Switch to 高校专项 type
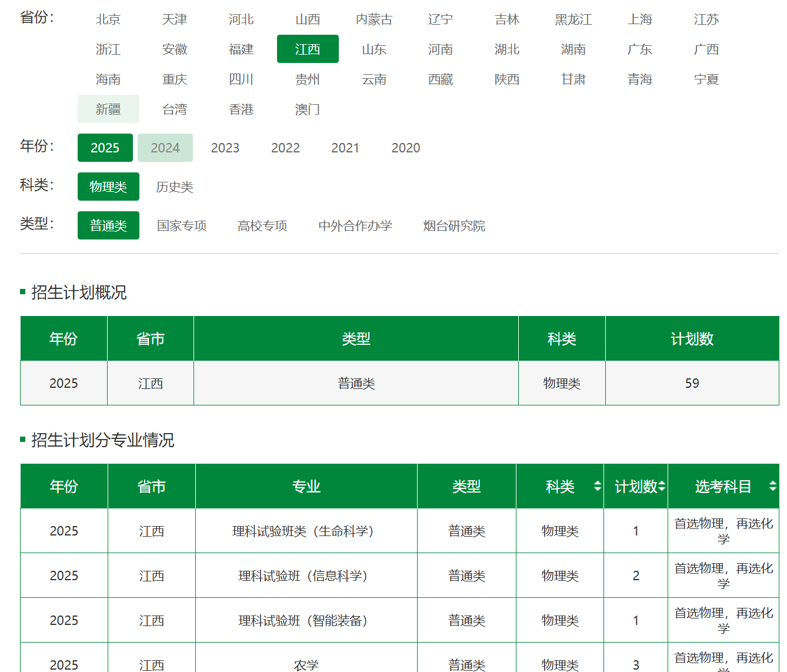 pos(262,226)
